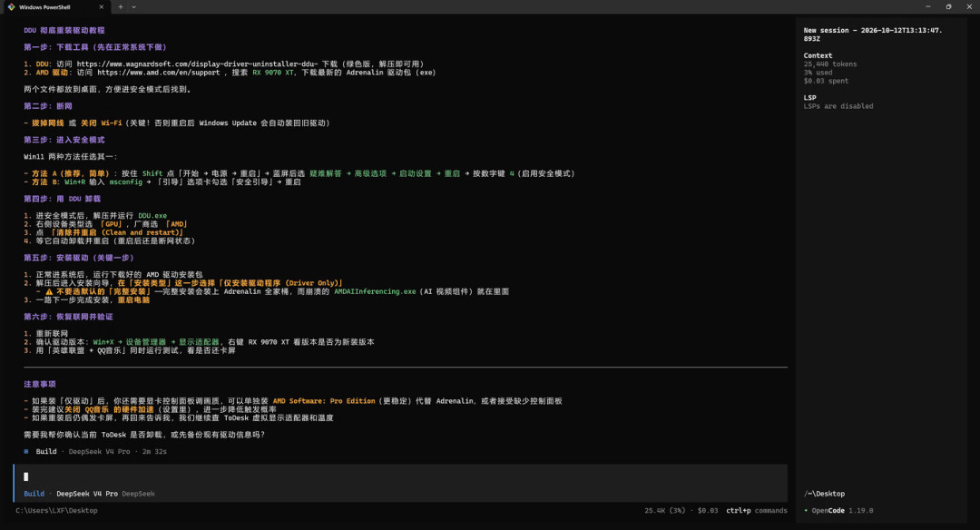Click the '25,440 tokens' value
The height and width of the screenshot is (530, 980).
tap(830, 64)
